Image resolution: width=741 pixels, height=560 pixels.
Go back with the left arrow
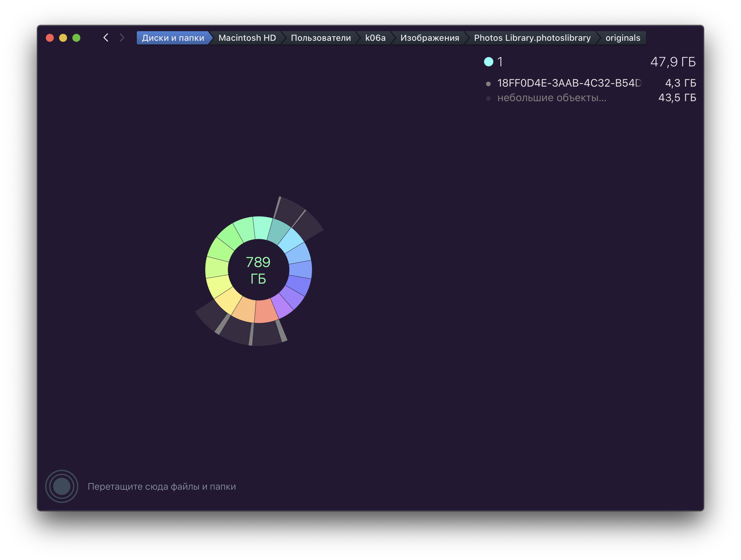click(x=106, y=37)
